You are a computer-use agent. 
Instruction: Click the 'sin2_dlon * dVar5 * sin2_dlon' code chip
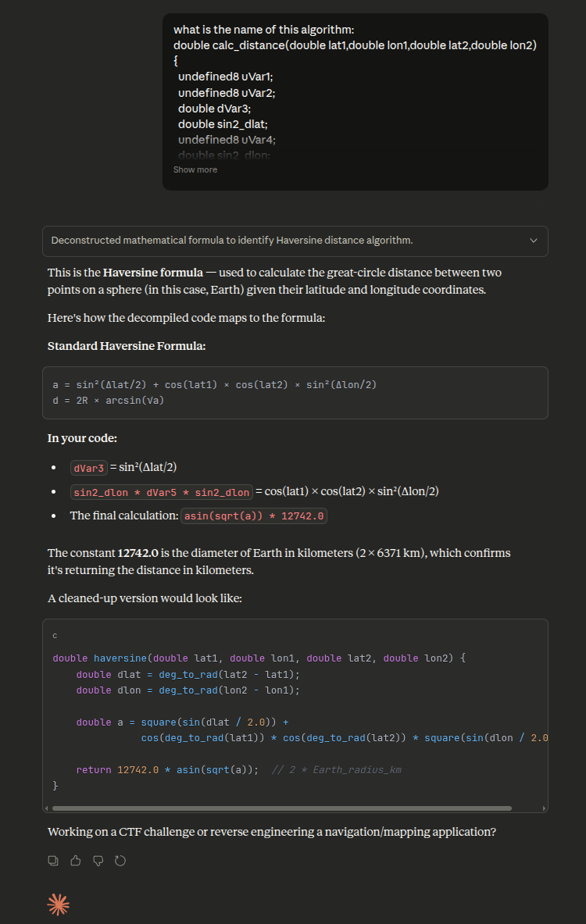161,492
